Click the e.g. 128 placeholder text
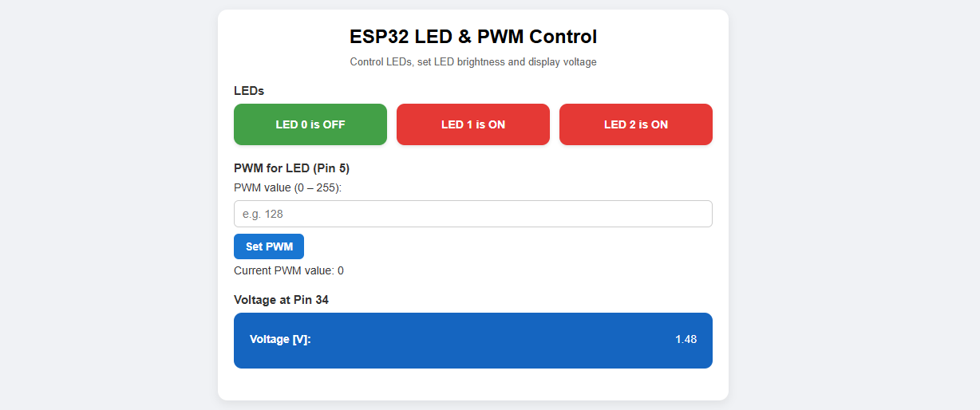The height and width of the screenshot is (410, 980). click(x=263, y=214)
